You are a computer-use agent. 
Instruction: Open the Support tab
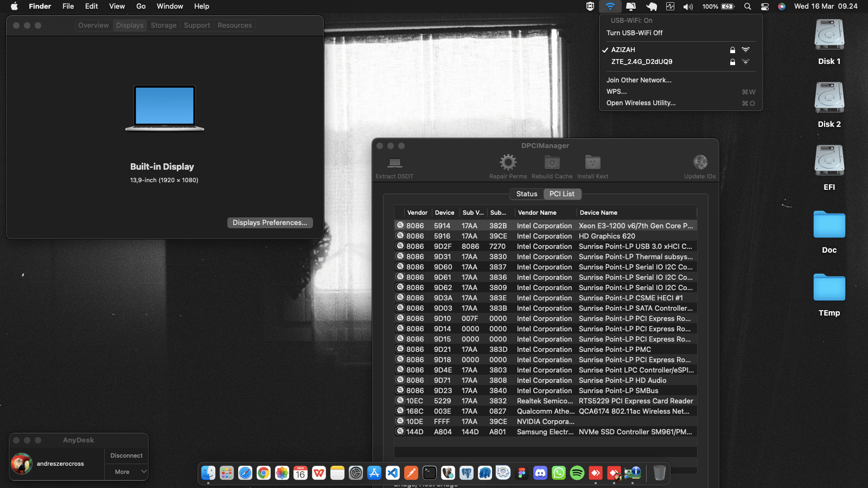[x=197, y=25]
